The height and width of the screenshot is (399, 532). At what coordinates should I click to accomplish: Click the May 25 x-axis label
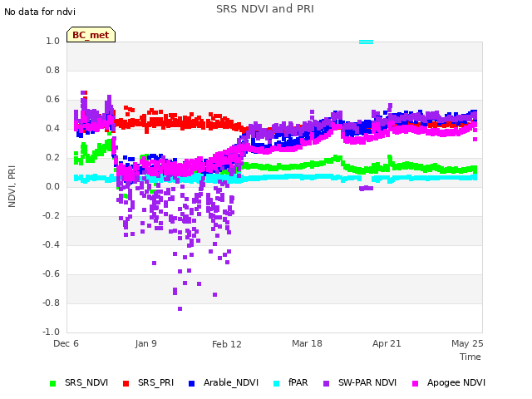click(x=467, y=343)
